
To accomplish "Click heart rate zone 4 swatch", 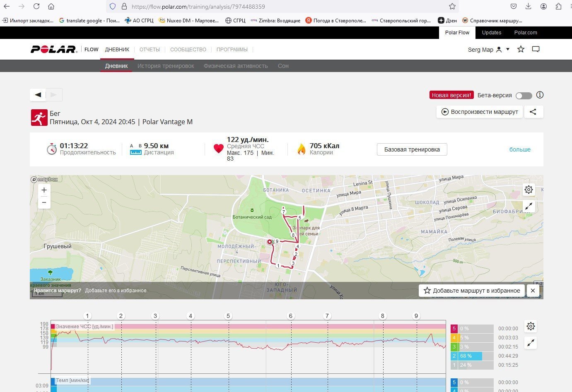I will pos(454,338).
